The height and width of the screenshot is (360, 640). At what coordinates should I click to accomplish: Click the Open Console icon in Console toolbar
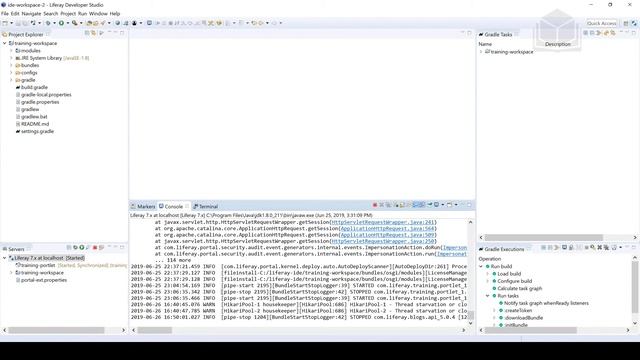point(449,205)
